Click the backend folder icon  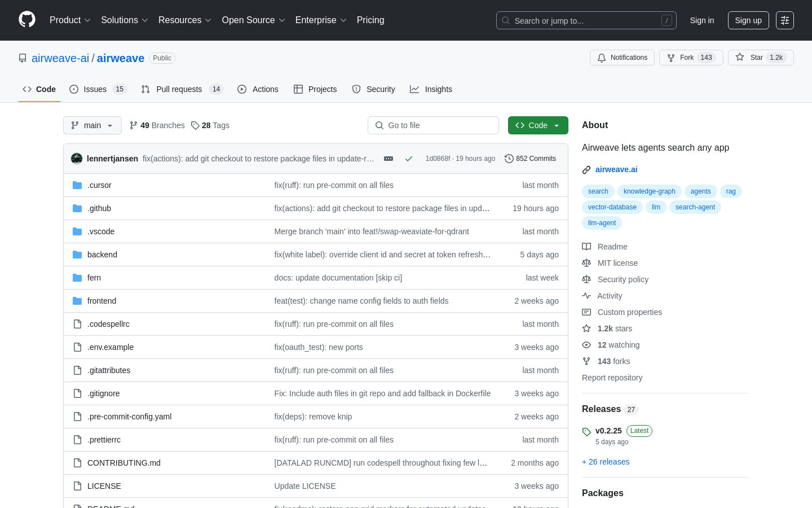click(77, 255)
